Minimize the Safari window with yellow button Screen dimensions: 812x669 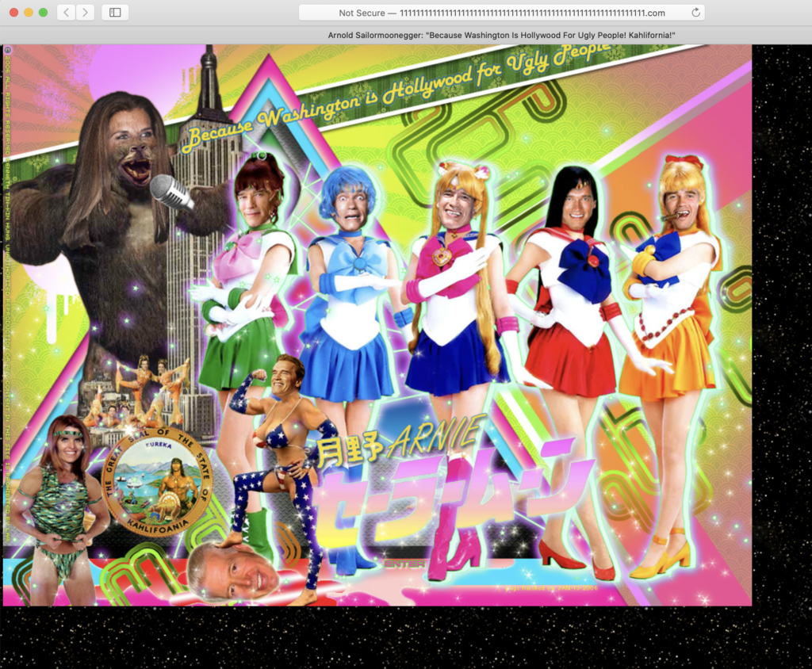tap(29, 13)
